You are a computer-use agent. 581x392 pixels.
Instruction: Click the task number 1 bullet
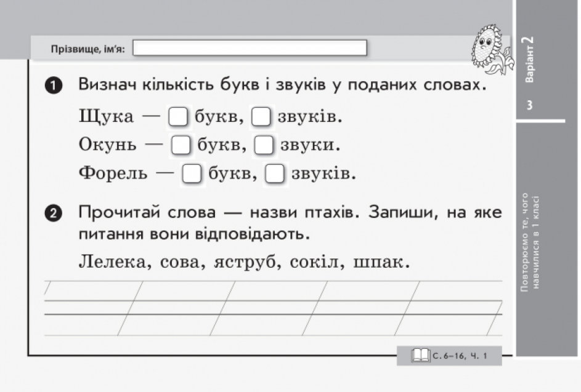click(x=54, y=86)
